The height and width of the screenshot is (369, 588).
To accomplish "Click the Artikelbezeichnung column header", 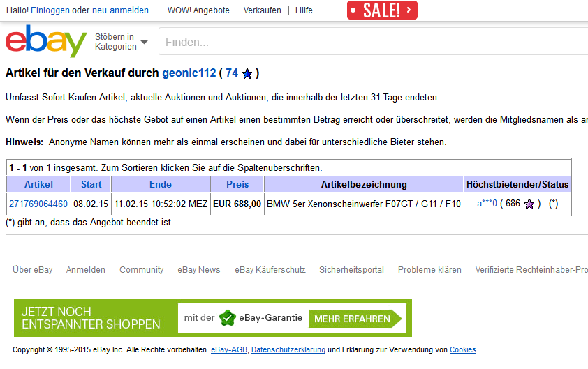I will click(364, 184).
